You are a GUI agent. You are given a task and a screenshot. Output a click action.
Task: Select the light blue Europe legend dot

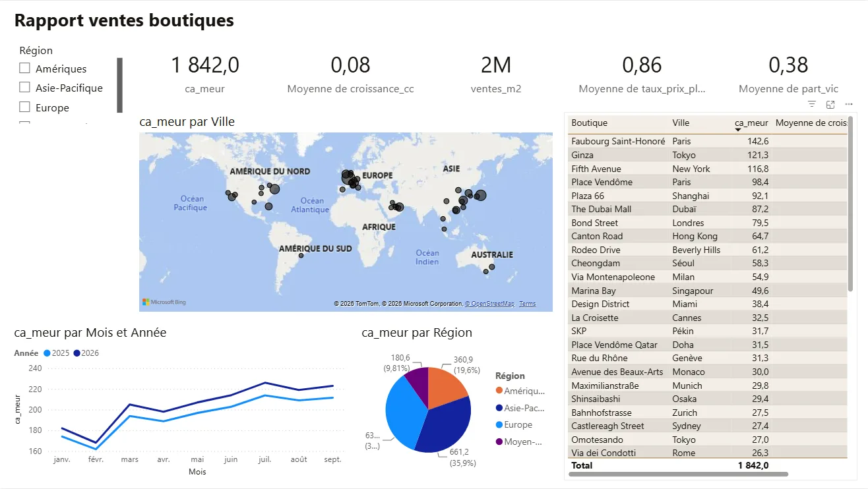(x=499, y=425)
